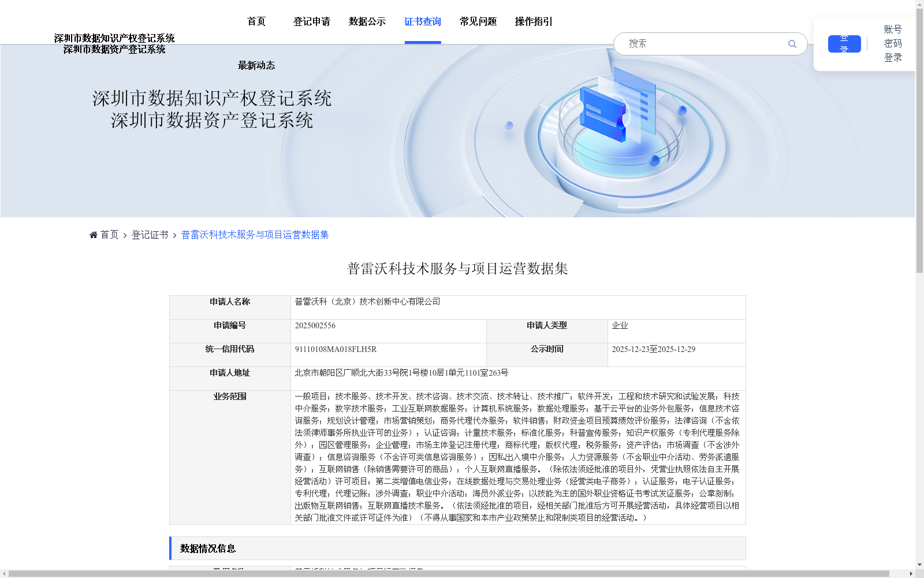
Task: Click the horizontal scrollbar right arrow
Action: [911, 573]
